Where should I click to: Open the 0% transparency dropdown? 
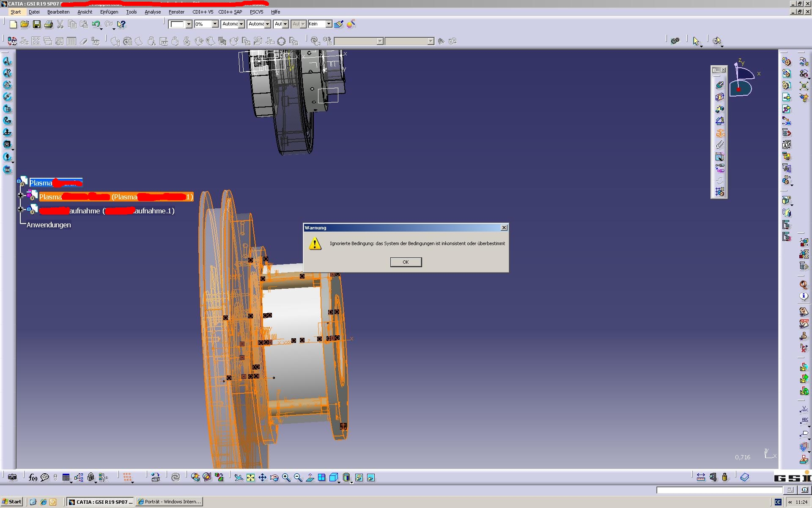click(x=215, y=24)
